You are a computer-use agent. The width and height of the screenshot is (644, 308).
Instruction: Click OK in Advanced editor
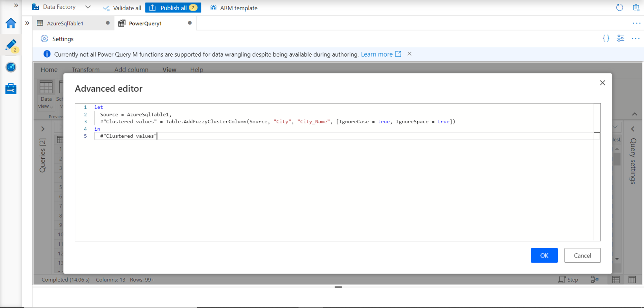(544, 255)
